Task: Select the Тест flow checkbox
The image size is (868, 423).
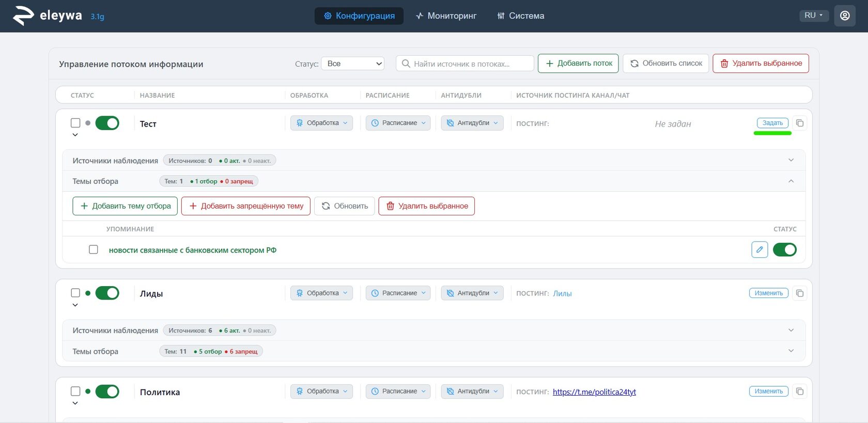Action: (x=75, y=123)
